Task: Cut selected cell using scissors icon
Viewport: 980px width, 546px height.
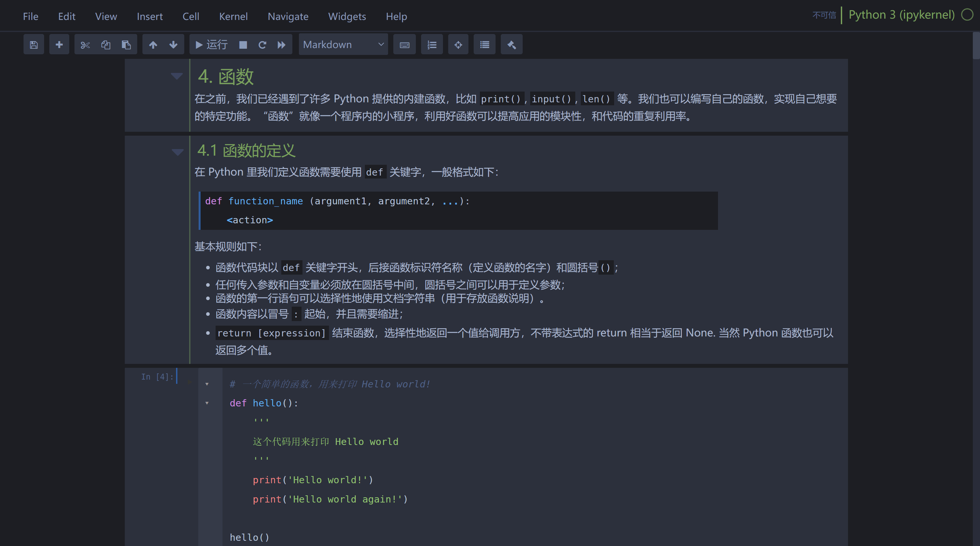Action: click(x=85, y=45)
